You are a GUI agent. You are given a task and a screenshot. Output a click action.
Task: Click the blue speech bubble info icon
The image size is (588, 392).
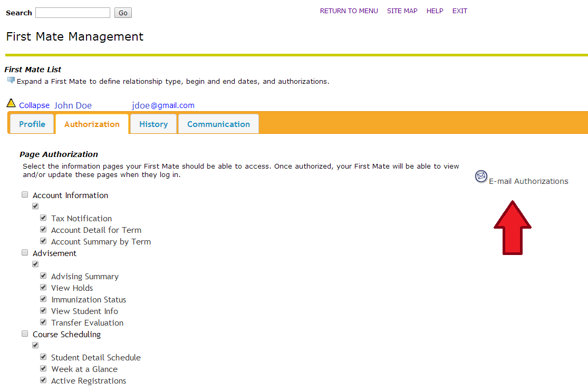[x=11, y=81]
